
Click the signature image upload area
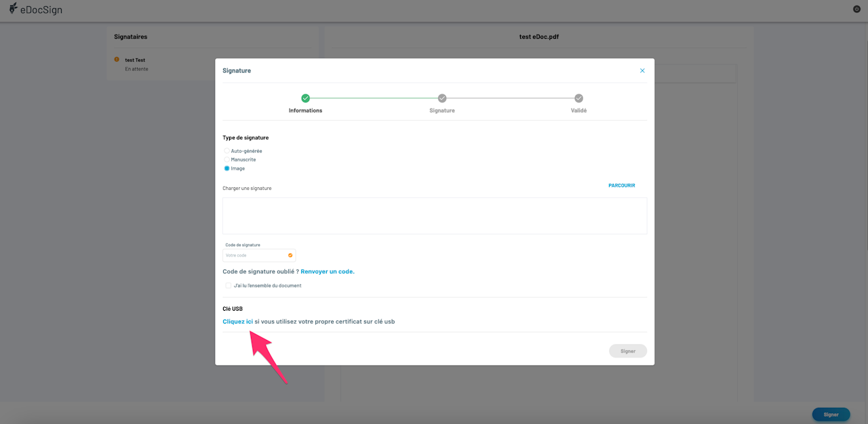pyautogui.click(x=435, y=216)
